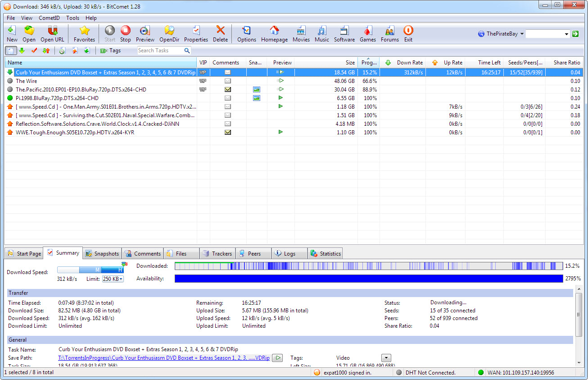Sort by the Size column header
The height and width of the screenshot is (380, 588).
(x=326, y=63)
